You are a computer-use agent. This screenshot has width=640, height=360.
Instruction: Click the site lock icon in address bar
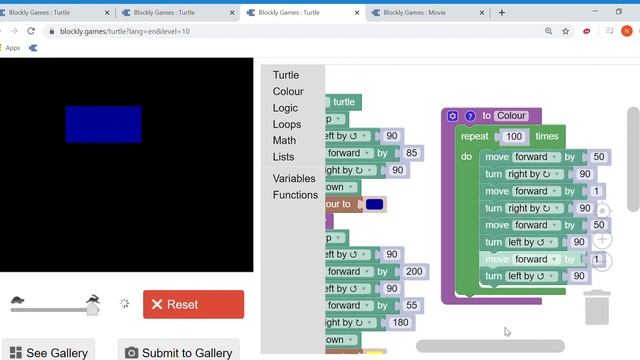click(x=51, y=31)
